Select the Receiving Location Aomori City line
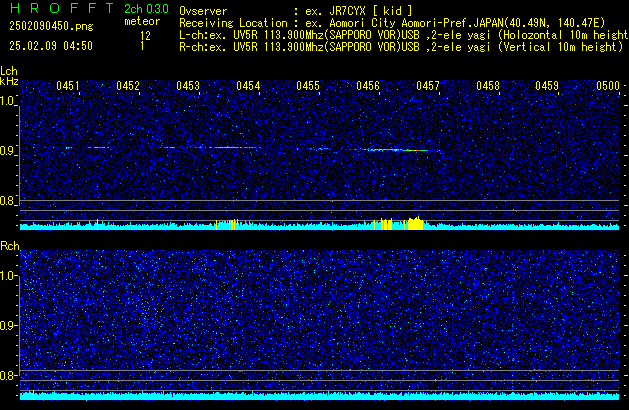The height and width of the screenshot is (410, 629). coord(392,23)
